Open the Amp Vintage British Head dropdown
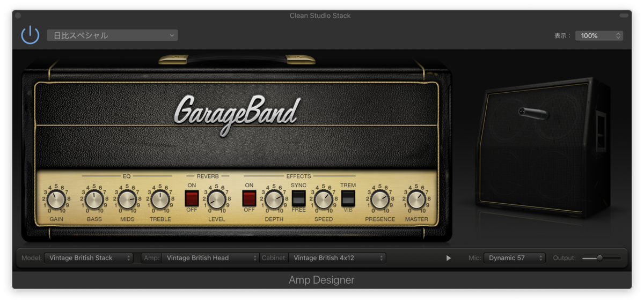Viewport: 644px width, 303px height. click(210, 258)
